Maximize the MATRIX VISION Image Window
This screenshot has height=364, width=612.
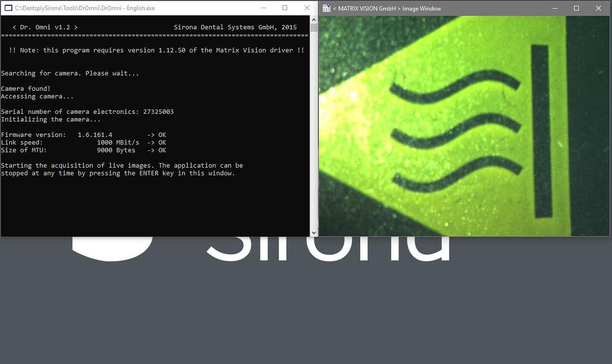[x=576, y=8]
